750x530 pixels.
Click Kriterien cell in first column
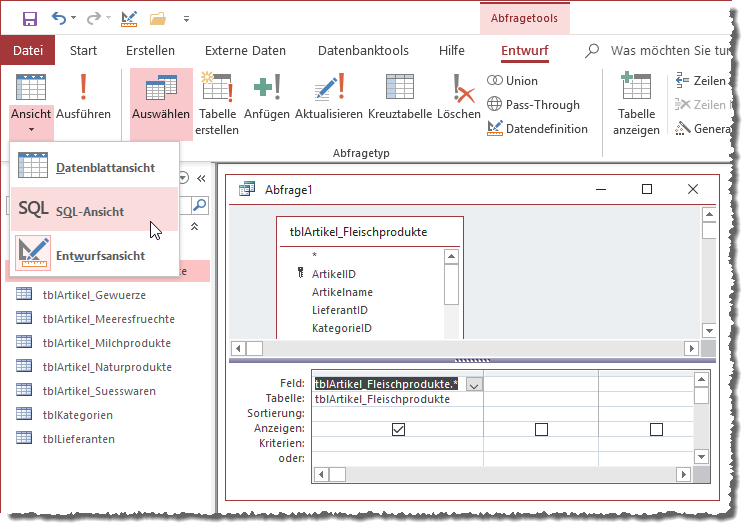(397, 443)
